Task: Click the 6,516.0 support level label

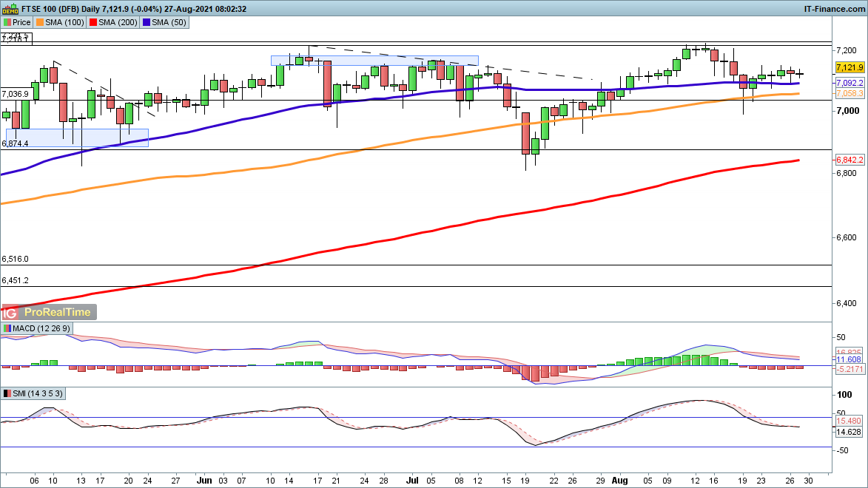Action: pyautogui.click(x=16, y=260)
